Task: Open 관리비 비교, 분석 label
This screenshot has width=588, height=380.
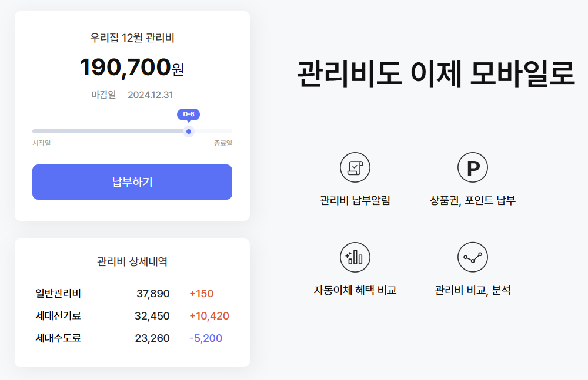Action: (473, 291)
